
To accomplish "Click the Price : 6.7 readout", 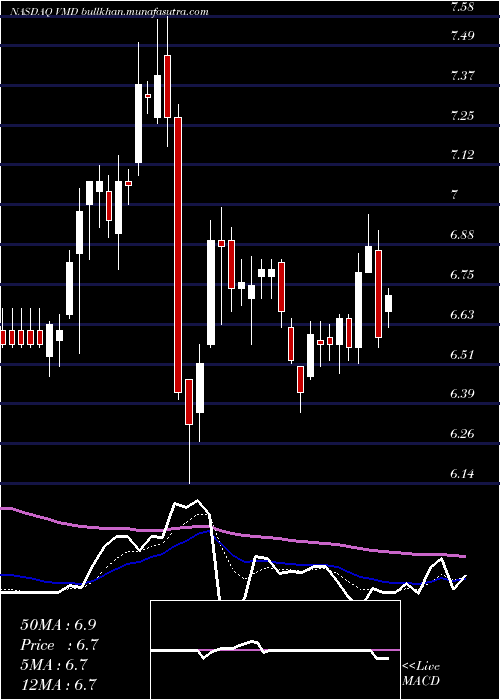I will tap(59, 645).
